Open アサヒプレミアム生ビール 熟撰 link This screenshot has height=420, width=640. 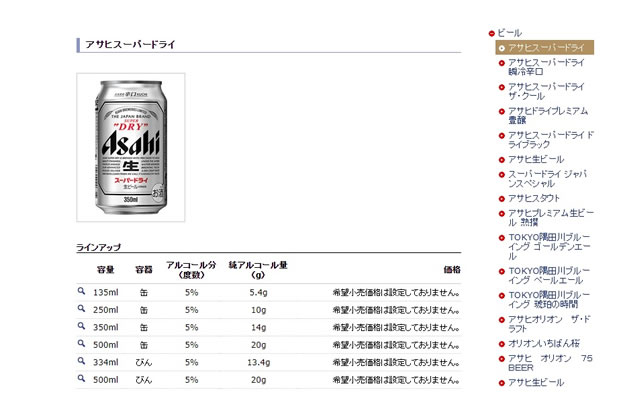click(x=551, y=218)
